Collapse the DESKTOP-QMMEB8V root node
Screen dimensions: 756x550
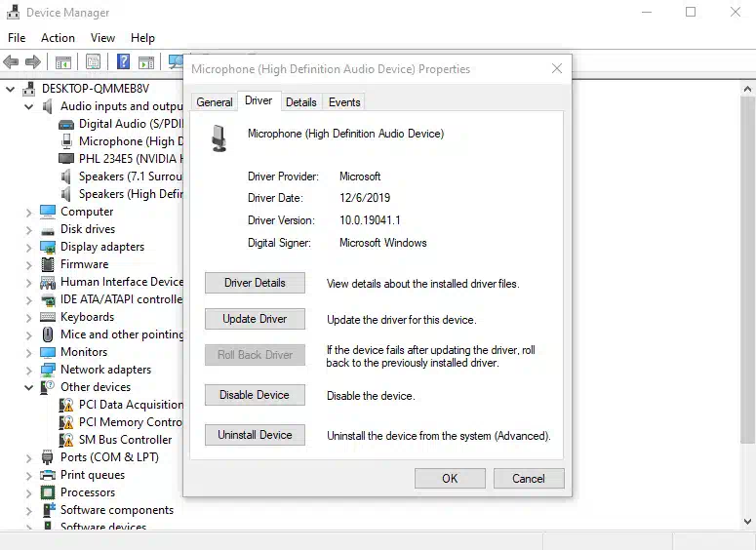(10, 89)
